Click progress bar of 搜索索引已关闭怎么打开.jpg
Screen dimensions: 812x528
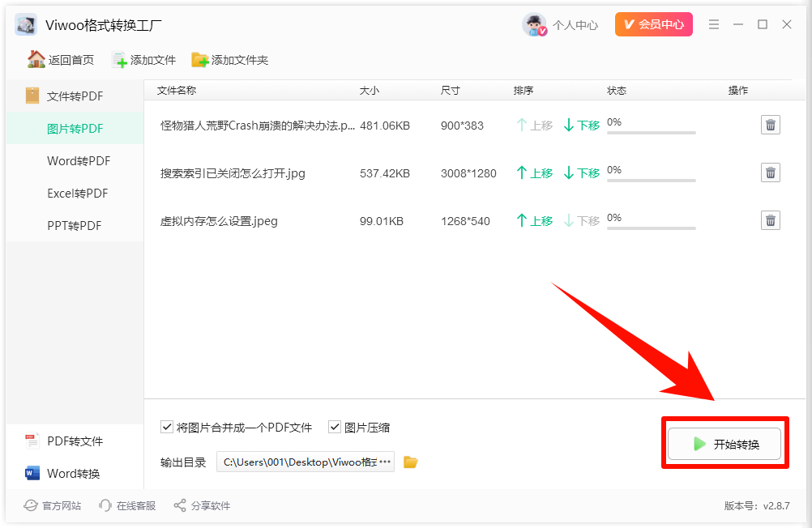click(x=652, y=181)
